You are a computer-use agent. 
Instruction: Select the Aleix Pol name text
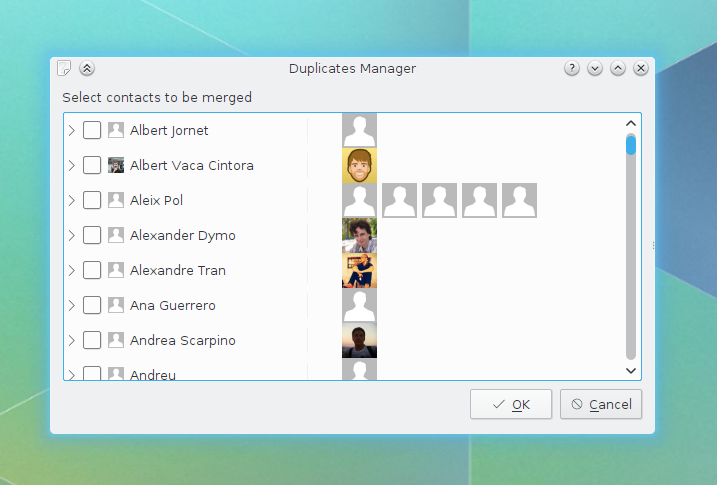click(156, 200)
